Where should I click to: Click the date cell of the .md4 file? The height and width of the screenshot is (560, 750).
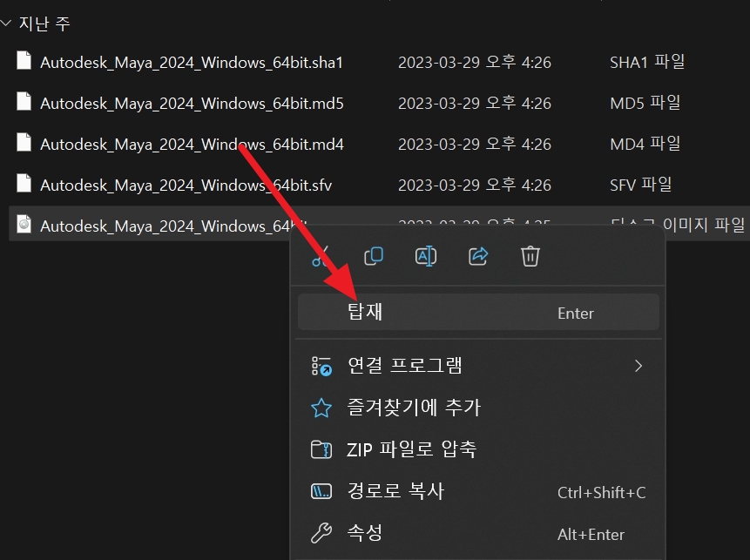click(475, 144)
